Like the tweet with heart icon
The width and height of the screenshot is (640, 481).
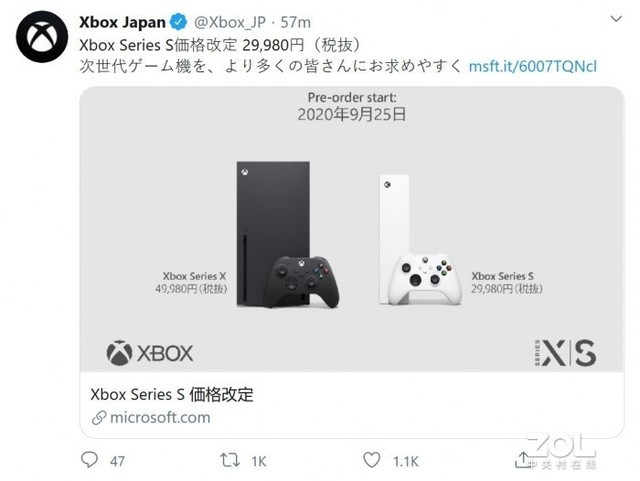point(371,460)
